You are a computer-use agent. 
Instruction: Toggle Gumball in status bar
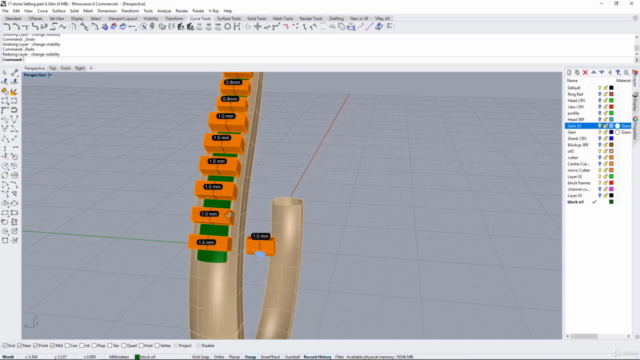click(292, 357)
